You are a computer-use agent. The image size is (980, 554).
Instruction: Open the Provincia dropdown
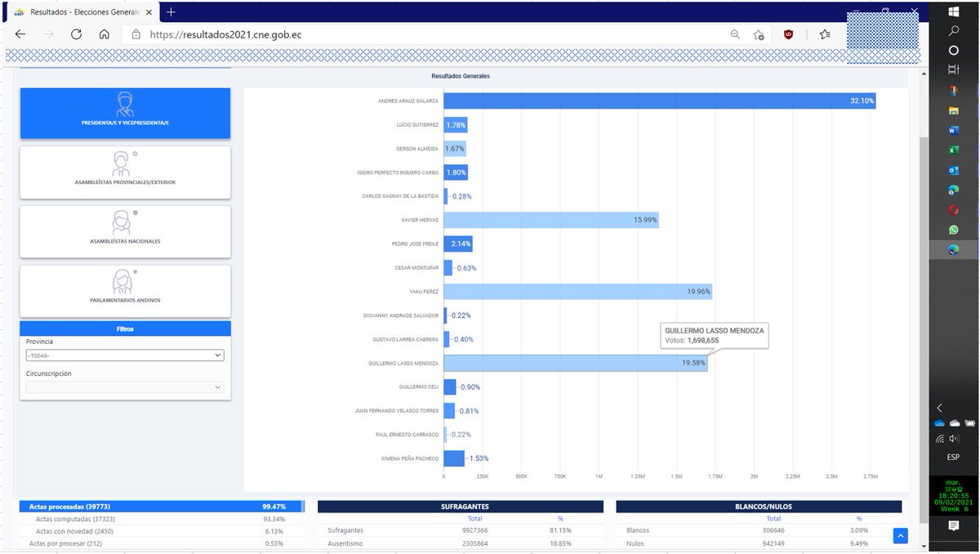(125, 355)
